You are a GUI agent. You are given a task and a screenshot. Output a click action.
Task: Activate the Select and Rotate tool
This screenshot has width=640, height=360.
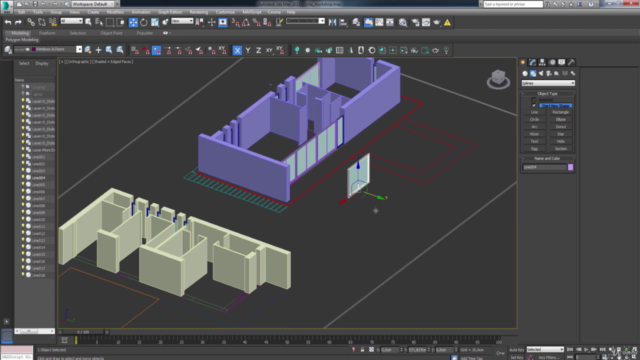click(x=144, y=22)
